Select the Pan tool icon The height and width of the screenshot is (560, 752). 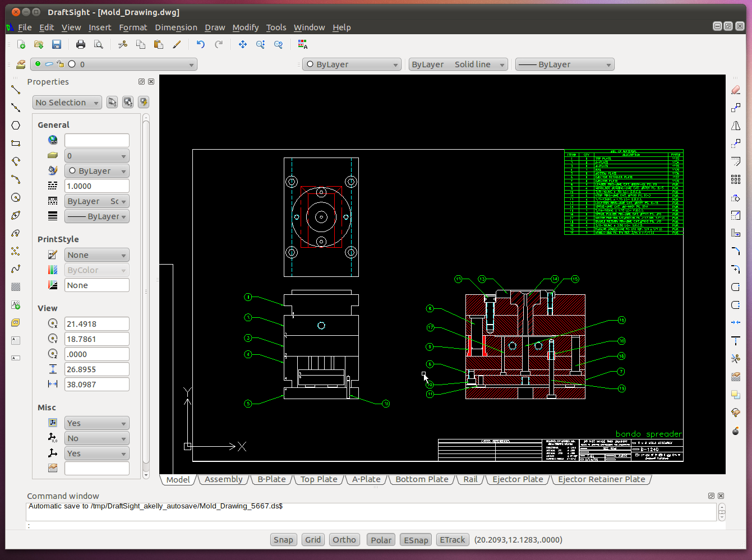pos(243,44)
